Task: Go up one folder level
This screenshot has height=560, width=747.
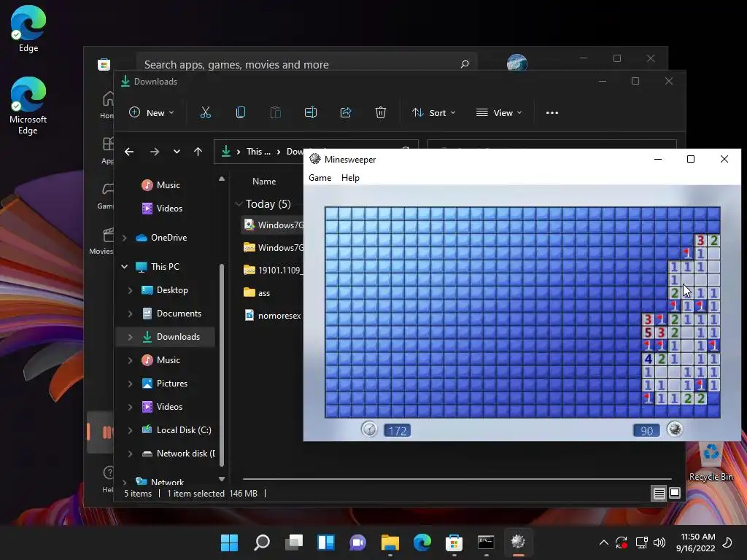Action: 198,152
